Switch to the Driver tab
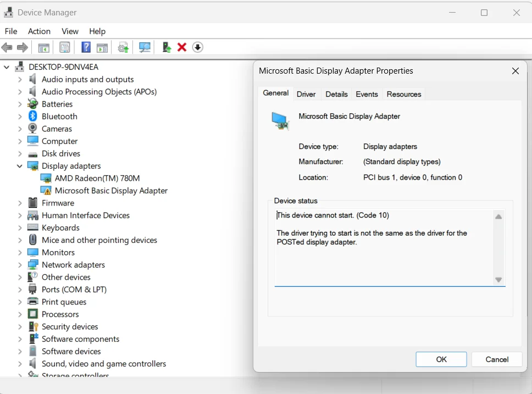 (x=306, y=94)
